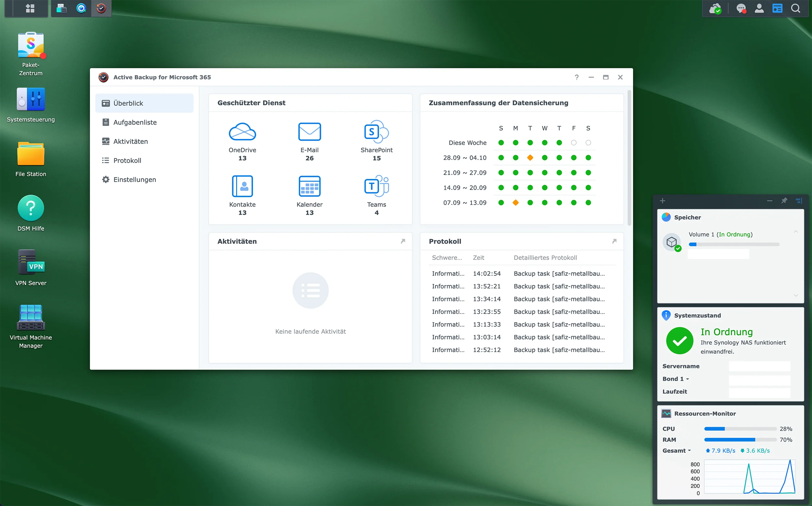Screen dimensions: 812x506
Task: Click the Volume 1 usage bar
Action: pos(734,245)
